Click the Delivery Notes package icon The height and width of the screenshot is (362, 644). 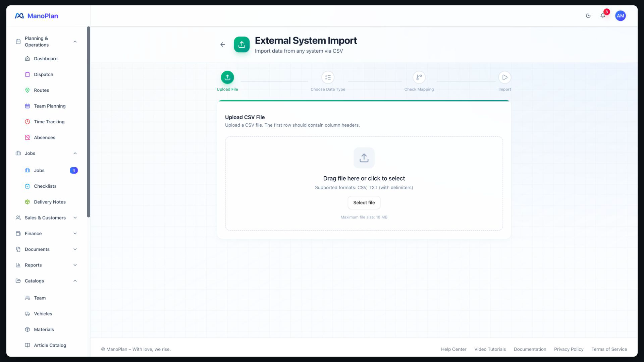28,202
